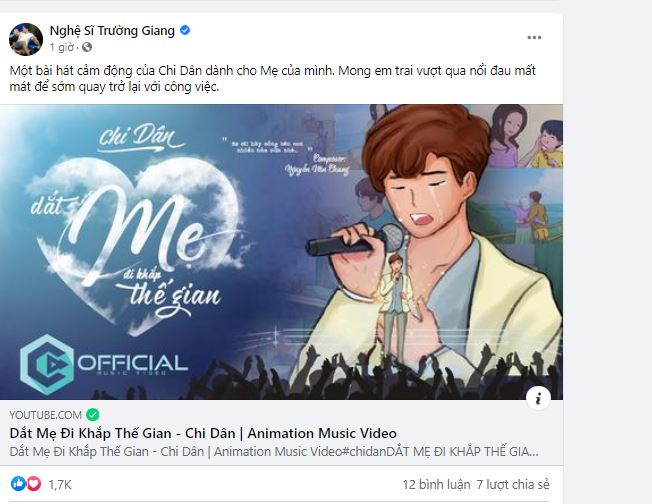Open the 1,7K reactions count

[x=58, y=484]
